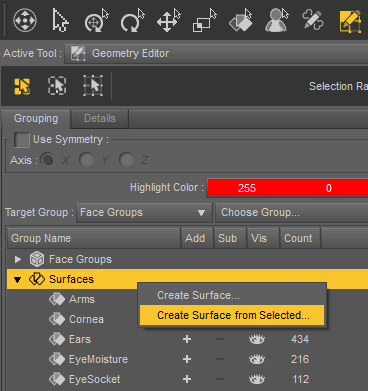Image resolution: width=368 pixels, height=391 pixels.
Task: Open the Choose Group selector
Action: [x=292, y=213]
